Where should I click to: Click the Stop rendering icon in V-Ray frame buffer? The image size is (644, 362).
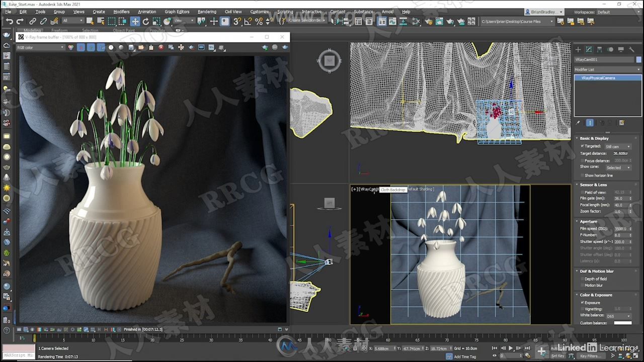pos(275,47)
